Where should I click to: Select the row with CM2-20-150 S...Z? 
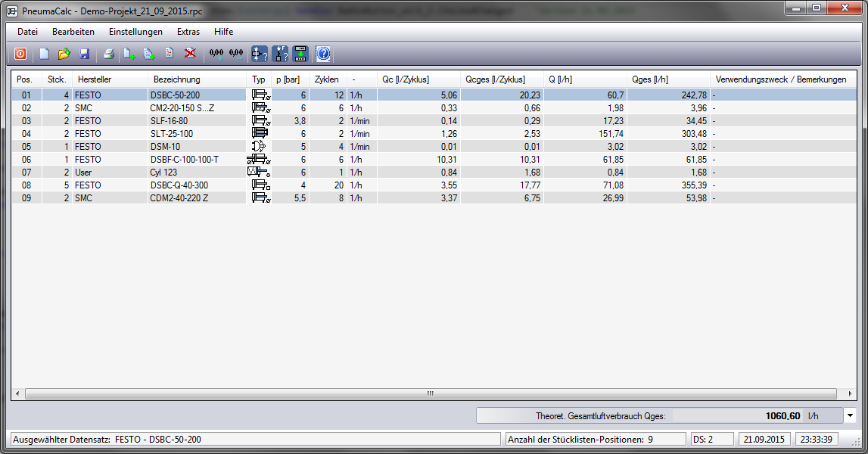coord(434,107)
